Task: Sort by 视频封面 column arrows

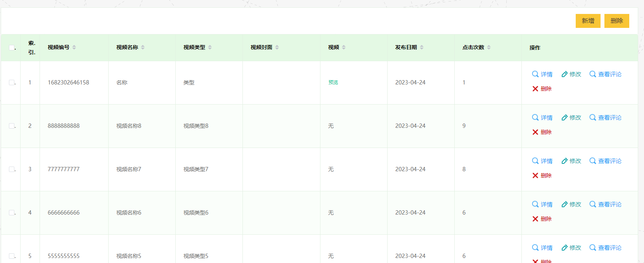Action: click(277, 47)
